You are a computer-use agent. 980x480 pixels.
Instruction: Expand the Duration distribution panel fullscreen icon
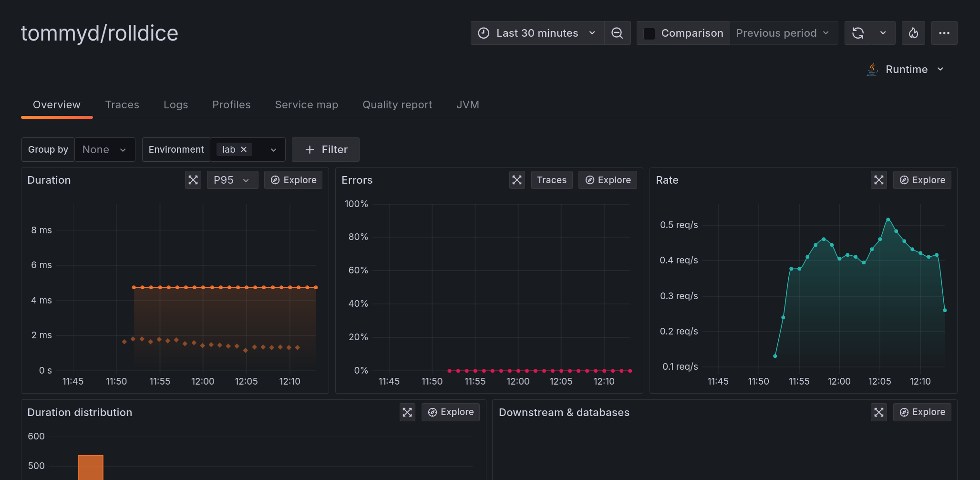tap(407, 412)
